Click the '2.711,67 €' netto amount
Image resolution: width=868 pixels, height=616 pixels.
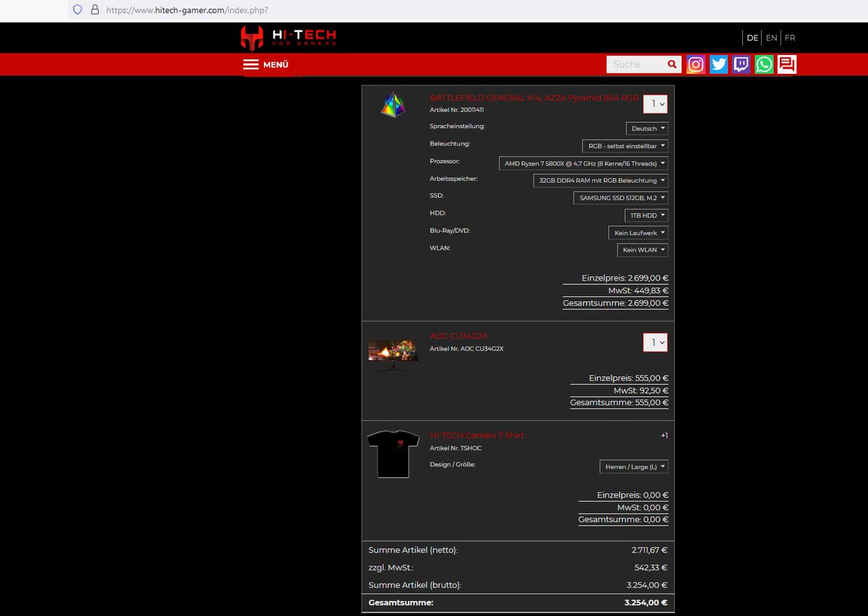click(650, 550)
